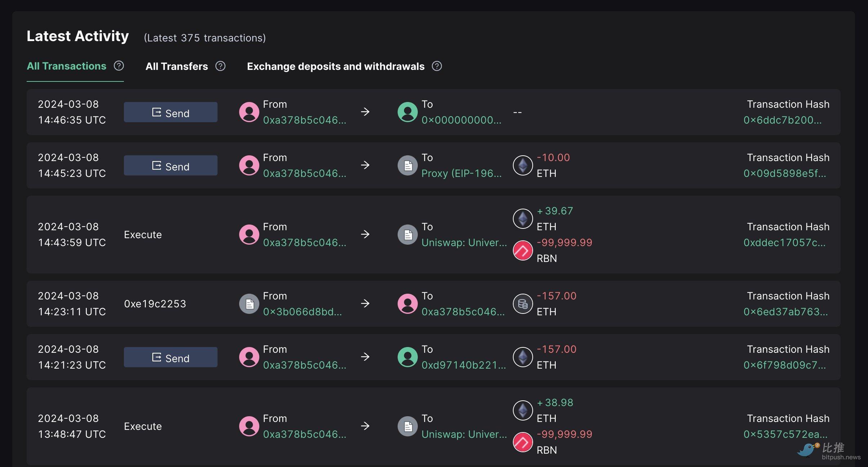Image resolution: width=868 pixels, height=467 pixels.
Task: Open Exchange deposits and withdrawals tab
Action: point(336,66)
